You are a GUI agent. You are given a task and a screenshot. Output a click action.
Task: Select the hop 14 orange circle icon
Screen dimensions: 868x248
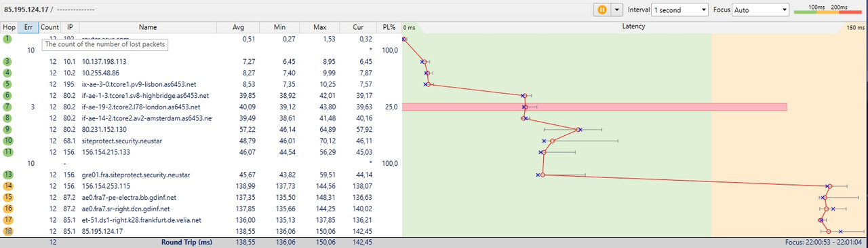pos(8,186)
